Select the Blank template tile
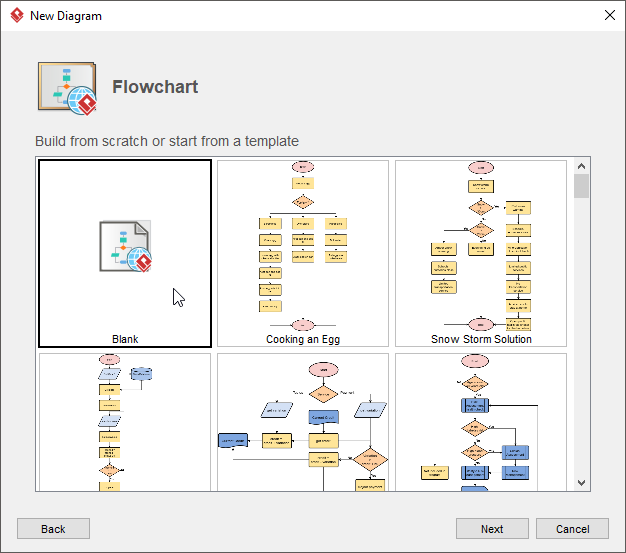Viewport: 626px width, 553px height. tap(125, 254)
